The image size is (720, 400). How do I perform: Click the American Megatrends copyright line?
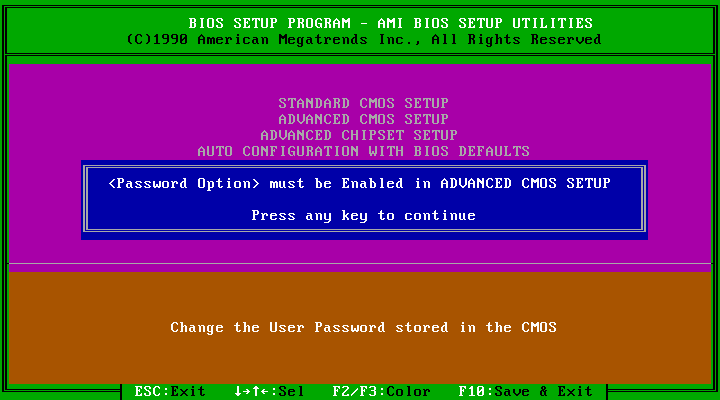pos(363,39)
